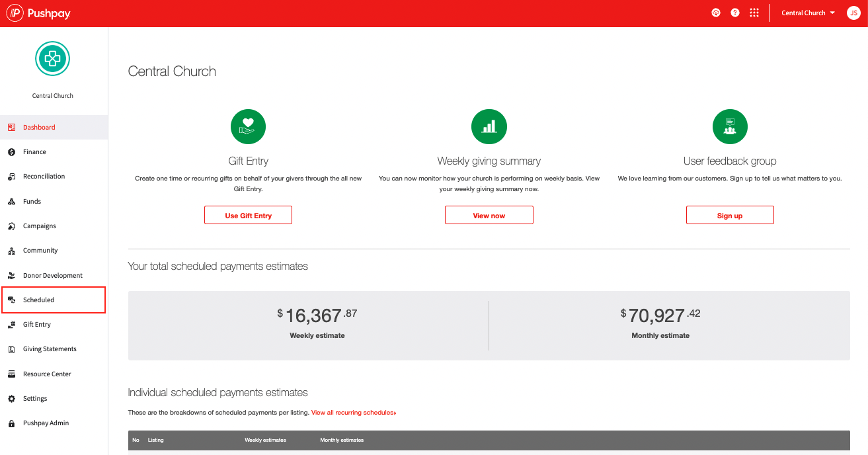Viewport: 868px width, 455px height.
Task: Click the Weekly giving summary chart icon
Action: pos(489,127)
